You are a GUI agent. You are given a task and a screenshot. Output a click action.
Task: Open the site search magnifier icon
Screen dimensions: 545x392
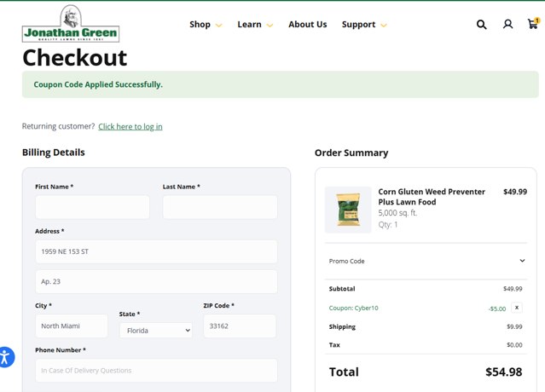pos(481,25)
